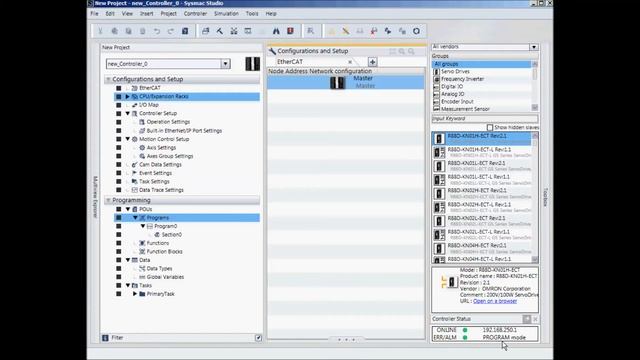
Task: Select Section0 under Program0
Action: click(171, 235)
